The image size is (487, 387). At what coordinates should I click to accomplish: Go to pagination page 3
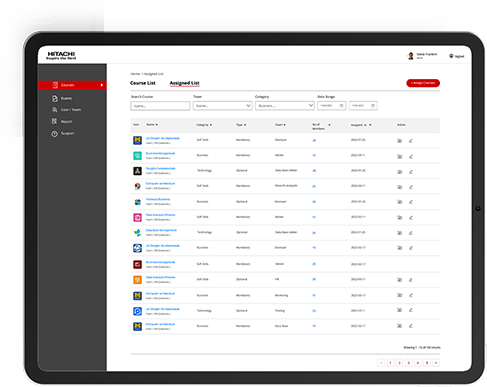tap(409, 363)
